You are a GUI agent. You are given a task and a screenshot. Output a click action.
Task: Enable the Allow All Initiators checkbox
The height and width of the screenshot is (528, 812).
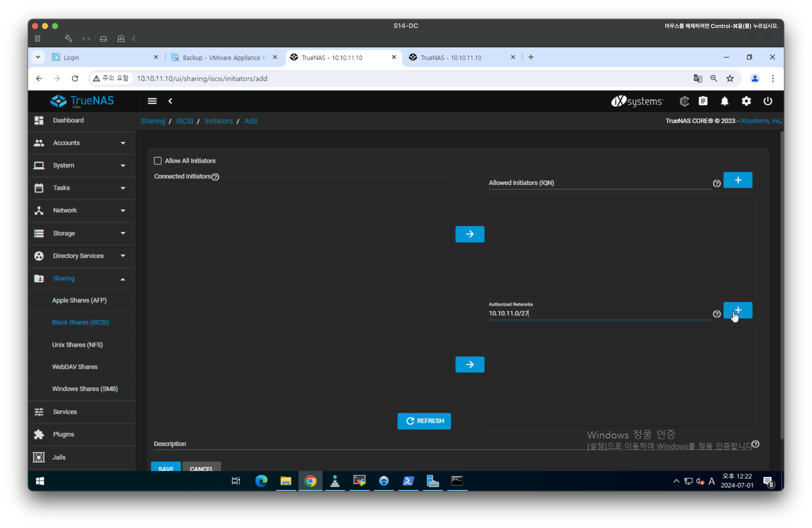pyautogui.click(x=157, y=161)
